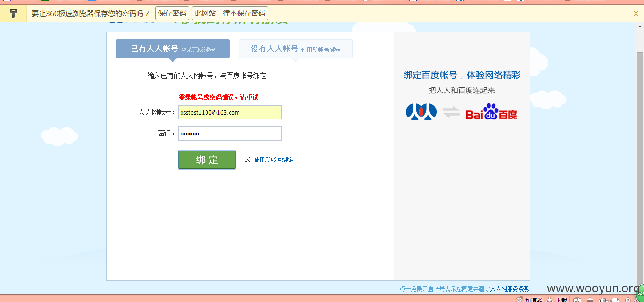The height and width of the screenshot is (302, 644).
Task: Click the Renren logo icon
Action: (x=421, y=112)
